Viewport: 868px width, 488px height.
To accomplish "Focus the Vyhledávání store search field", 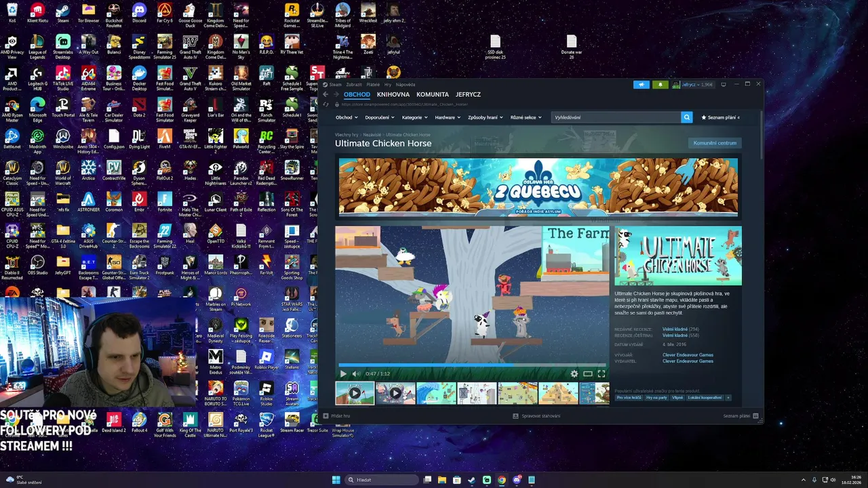I will coord(616,117).
